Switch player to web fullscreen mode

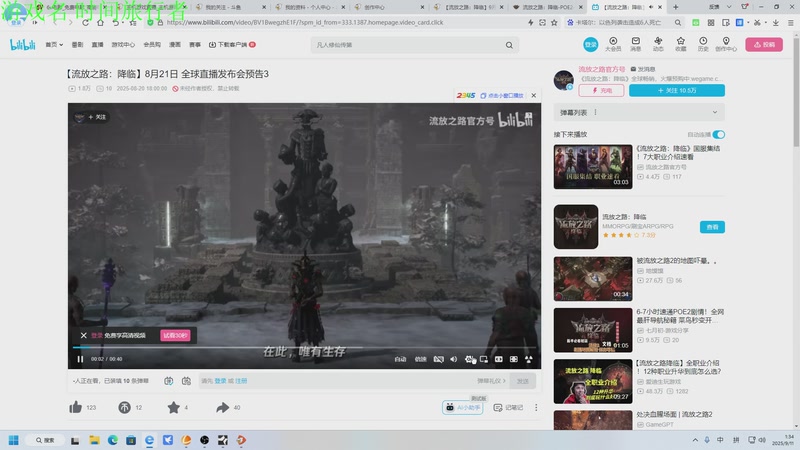(514, 359)
